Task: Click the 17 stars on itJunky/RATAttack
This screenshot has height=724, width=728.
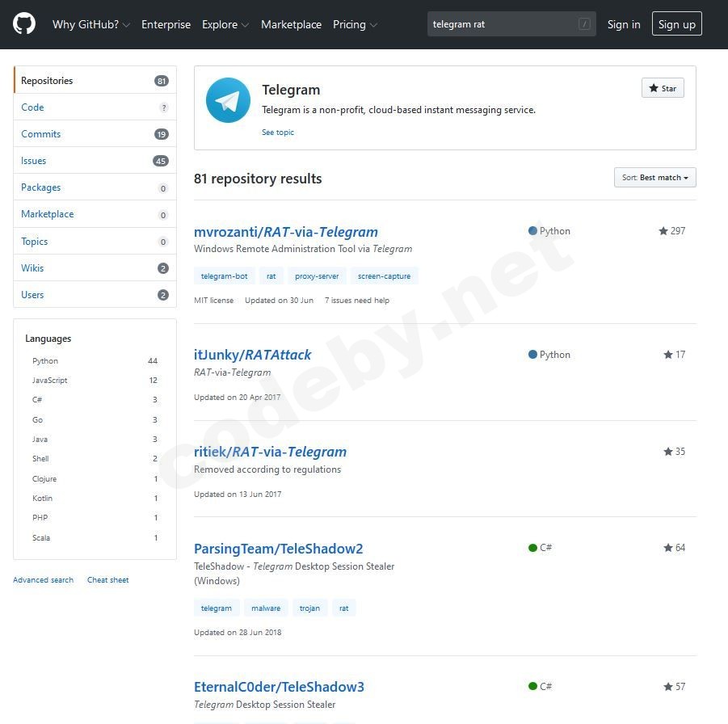Action: coord(674,355)
